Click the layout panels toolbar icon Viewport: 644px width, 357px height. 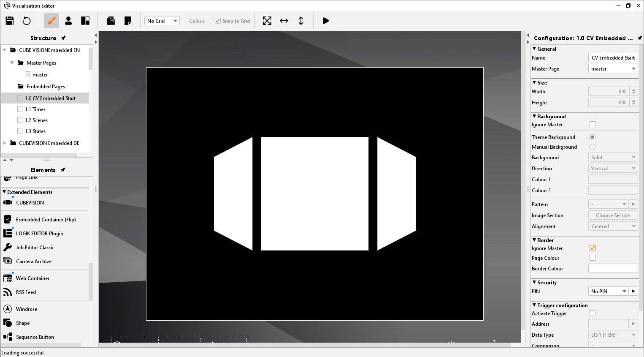click(85, 21)
